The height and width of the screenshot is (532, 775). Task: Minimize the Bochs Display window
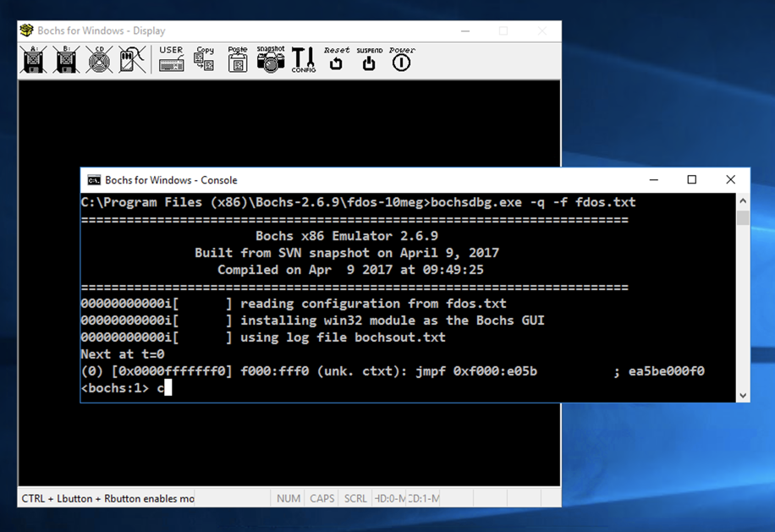point(465,31)
